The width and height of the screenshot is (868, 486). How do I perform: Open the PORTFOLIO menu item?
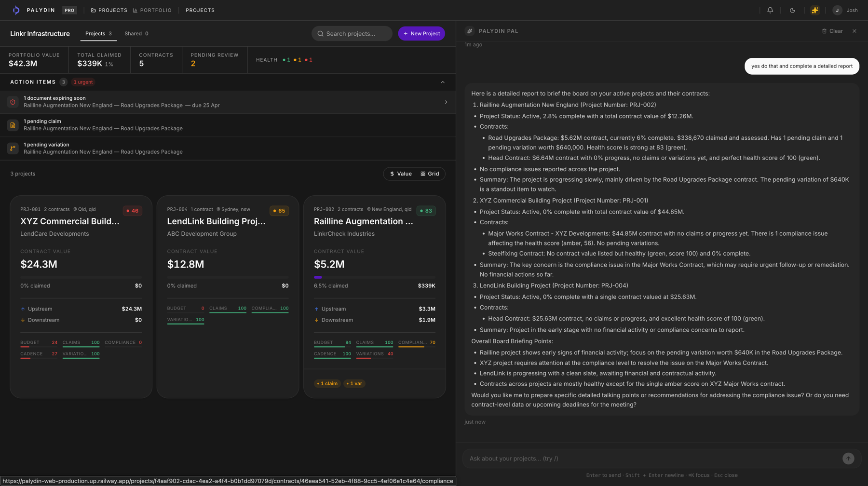point(152,10)
